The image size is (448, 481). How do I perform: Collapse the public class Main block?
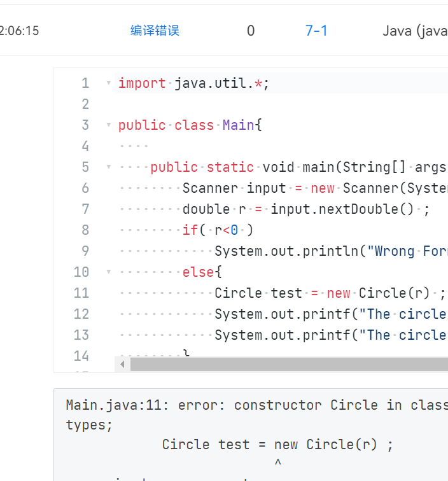pos(108,125)
